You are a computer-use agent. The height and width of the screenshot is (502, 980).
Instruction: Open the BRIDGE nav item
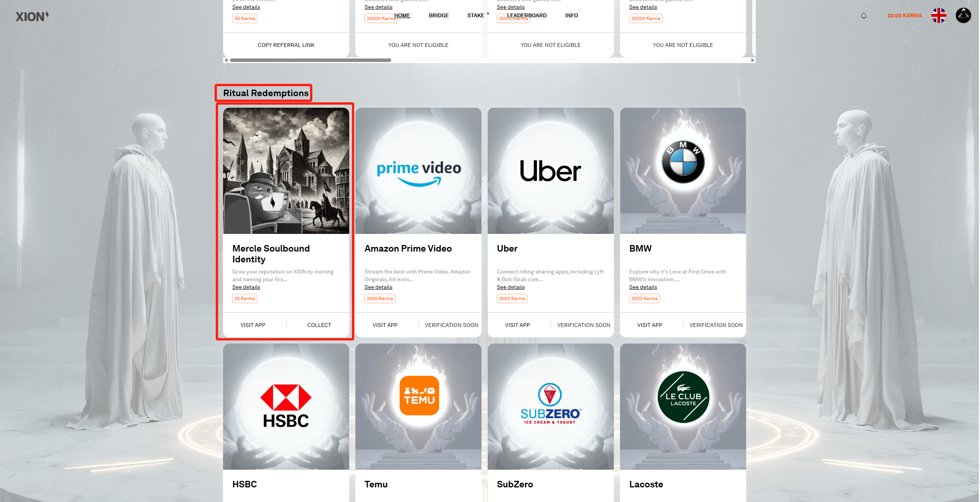[439, 15]
